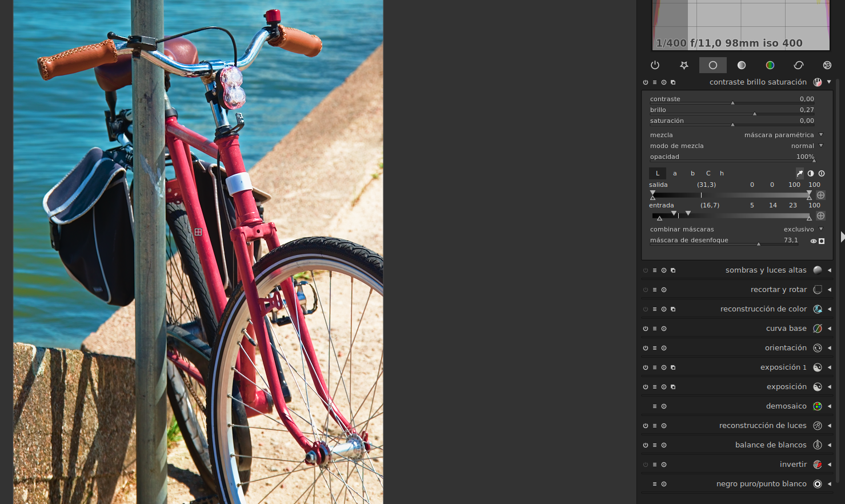Open presets for balance de blancos
The height and width of the screenshot is (504, 845).
pos(655,445)
